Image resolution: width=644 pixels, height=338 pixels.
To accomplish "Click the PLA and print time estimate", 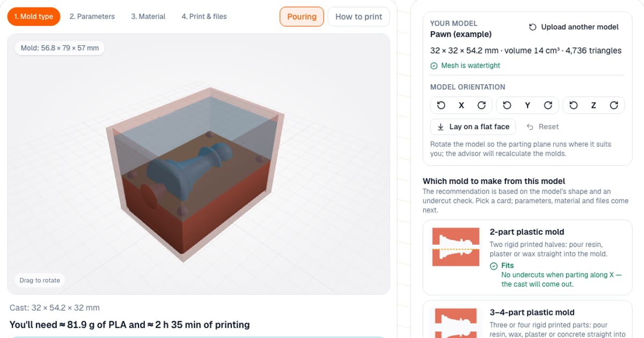I will [129, 325].
